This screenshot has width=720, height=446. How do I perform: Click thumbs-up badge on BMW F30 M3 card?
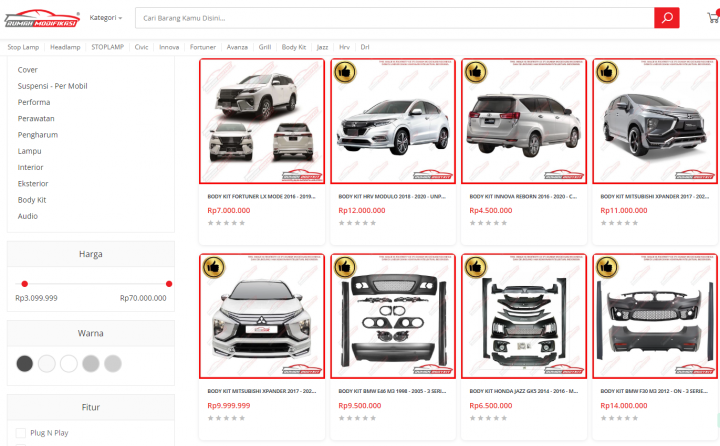coord(607,267)
